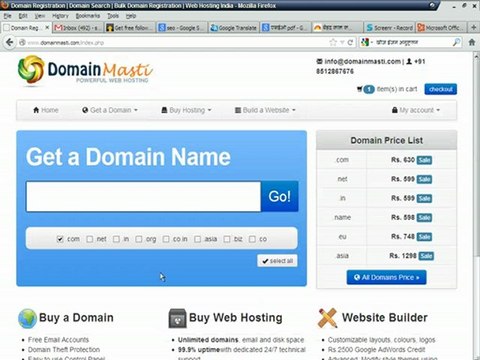Click the Go! search button
This screenshot has width=480, height=360.
pyautogui.click(x=279, y=196)
